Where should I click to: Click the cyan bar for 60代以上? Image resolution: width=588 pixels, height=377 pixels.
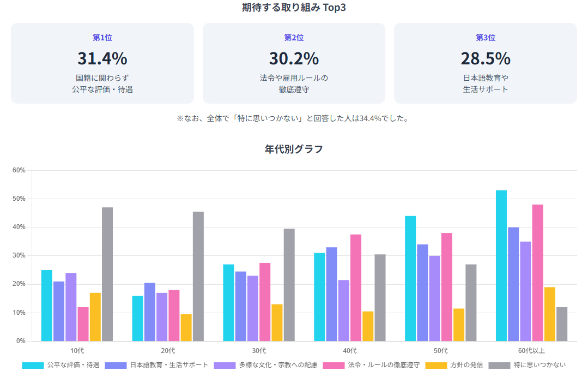tap(501, 266)
